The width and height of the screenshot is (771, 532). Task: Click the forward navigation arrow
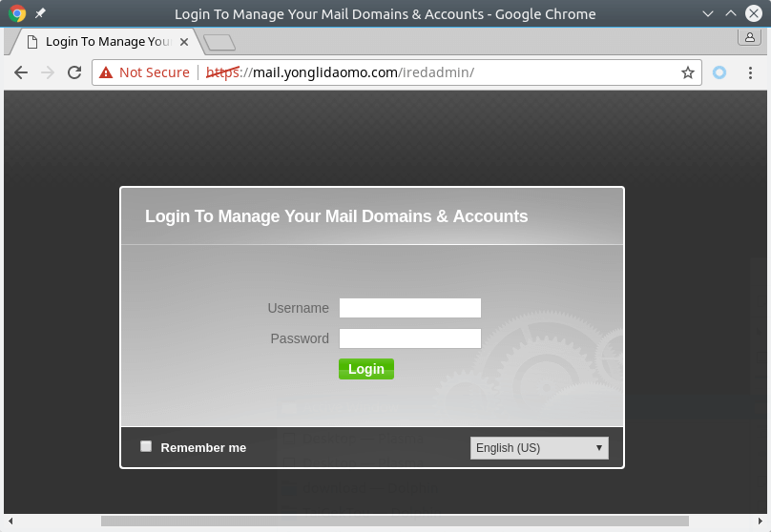(x=48, y=72)
